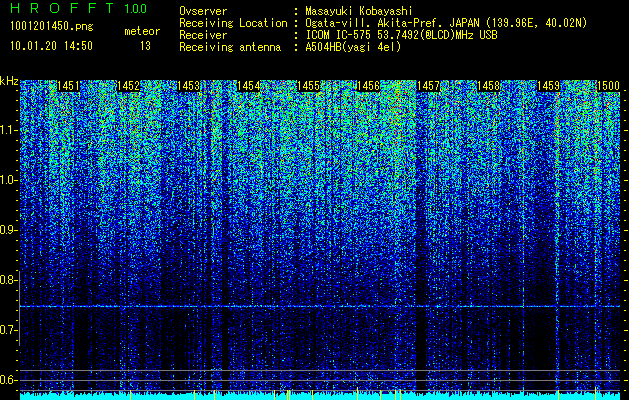629x400 pixels.
Task: Click the Receiver field label
Action: tap(203, 35)
